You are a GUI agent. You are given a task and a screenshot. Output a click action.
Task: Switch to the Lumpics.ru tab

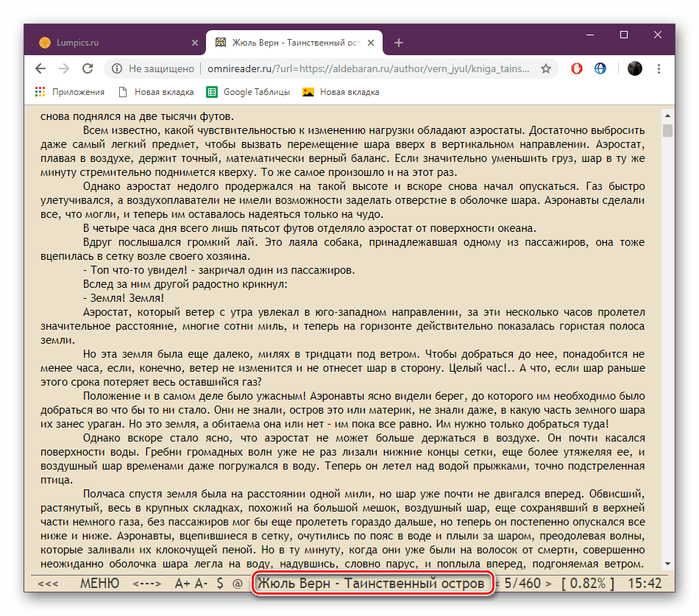pyautogui.click(x=116, y=43)
